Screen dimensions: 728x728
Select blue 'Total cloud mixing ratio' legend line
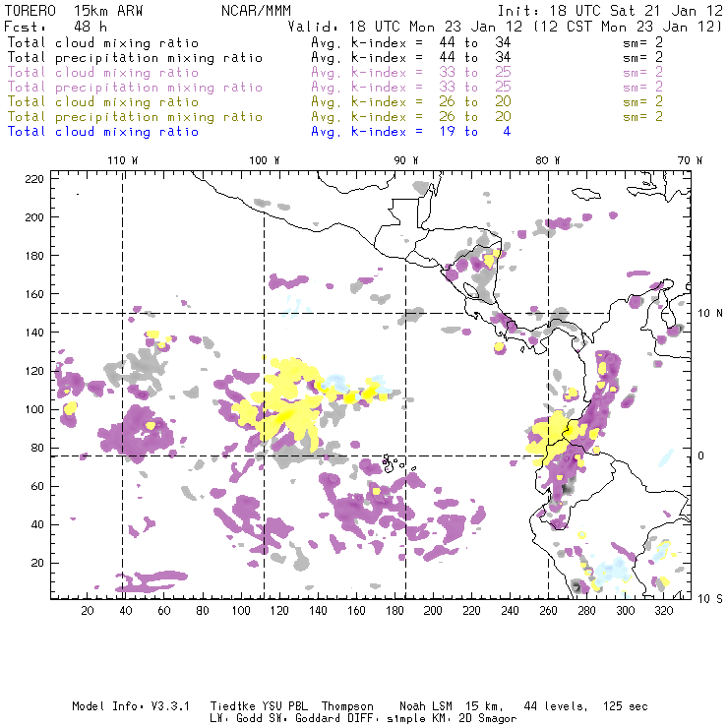[103, 132]
